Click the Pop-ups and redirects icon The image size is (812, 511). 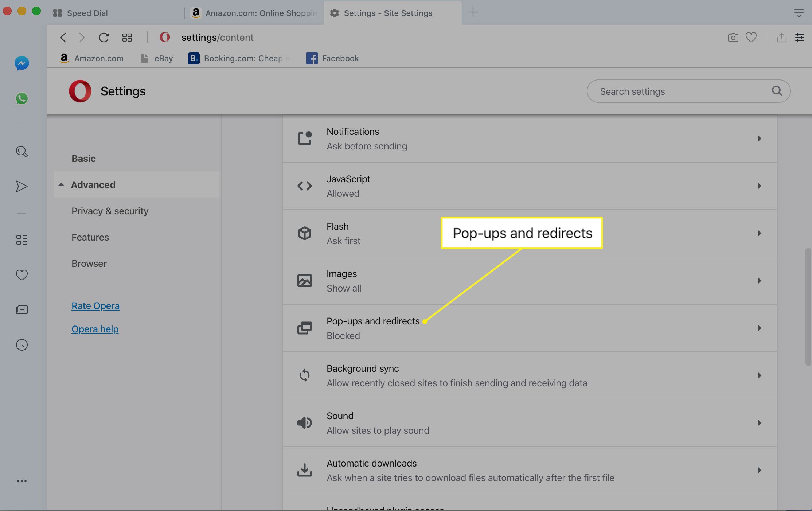click(304, 328)
